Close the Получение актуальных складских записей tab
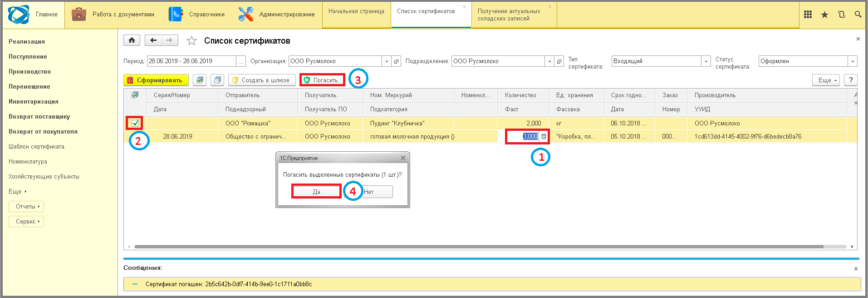Screen dimensions: 868x298 click(x=549, y=7)
